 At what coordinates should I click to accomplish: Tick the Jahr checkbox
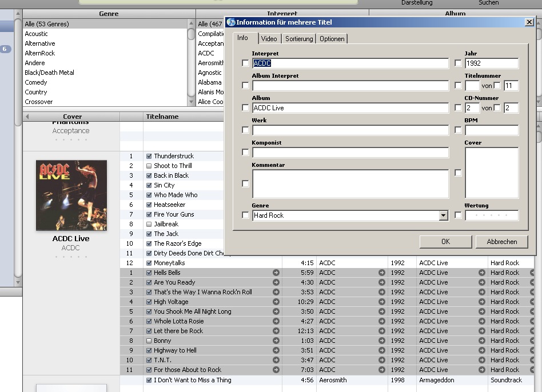click(458, 63)
